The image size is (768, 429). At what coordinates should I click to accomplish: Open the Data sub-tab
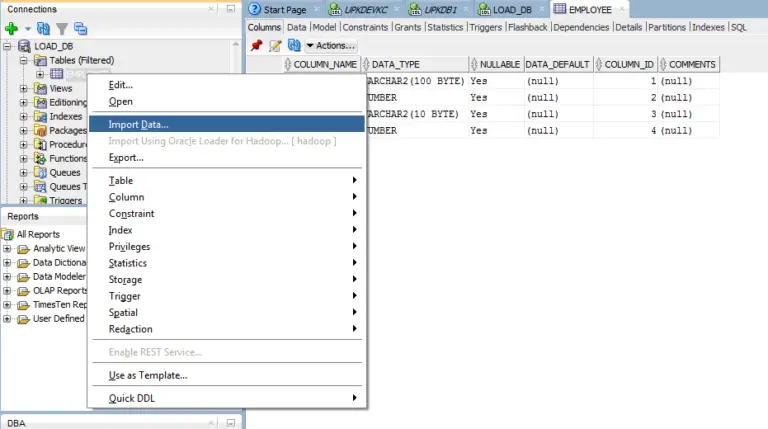(x=296, y=27)
